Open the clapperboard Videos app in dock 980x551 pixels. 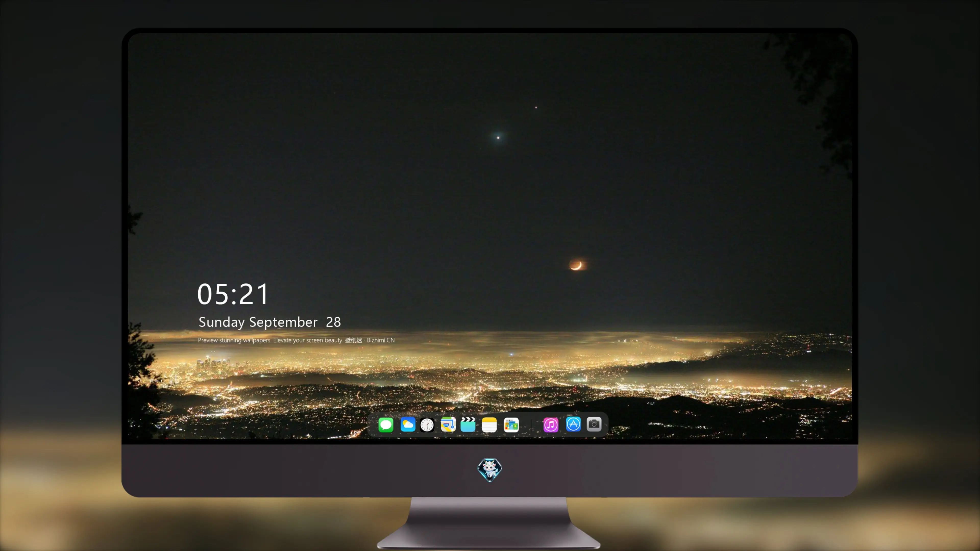click(468, 424)
